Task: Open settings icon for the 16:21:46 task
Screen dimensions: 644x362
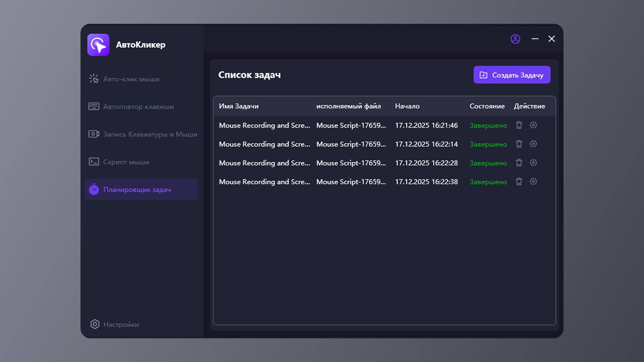Action: (533, 125)
